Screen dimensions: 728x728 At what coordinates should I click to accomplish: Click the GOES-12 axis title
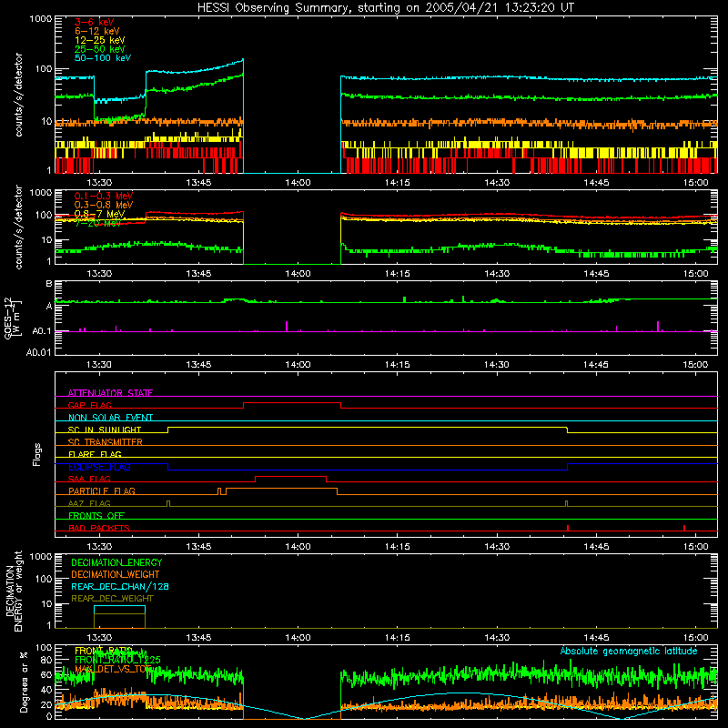(13, 318)
